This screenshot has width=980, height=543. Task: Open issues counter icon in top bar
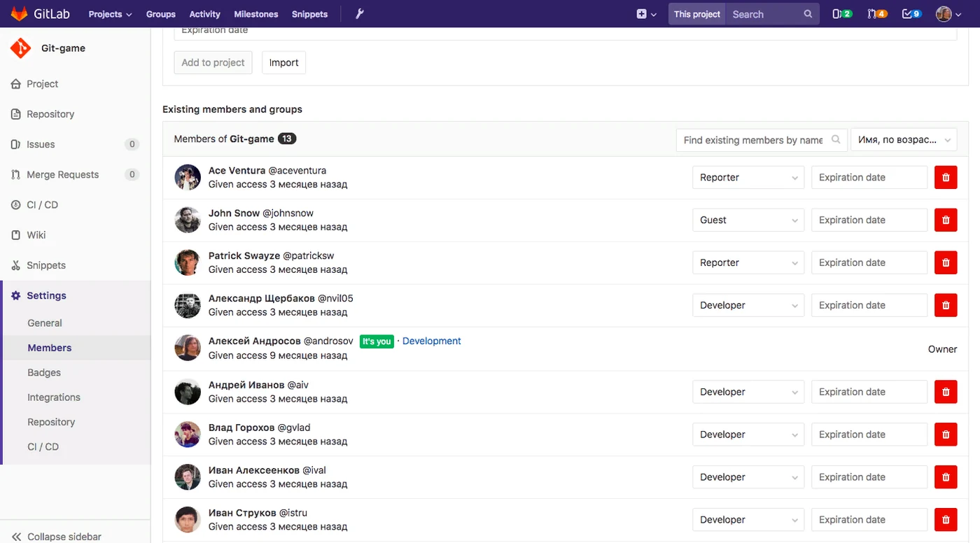click(842, 14)
